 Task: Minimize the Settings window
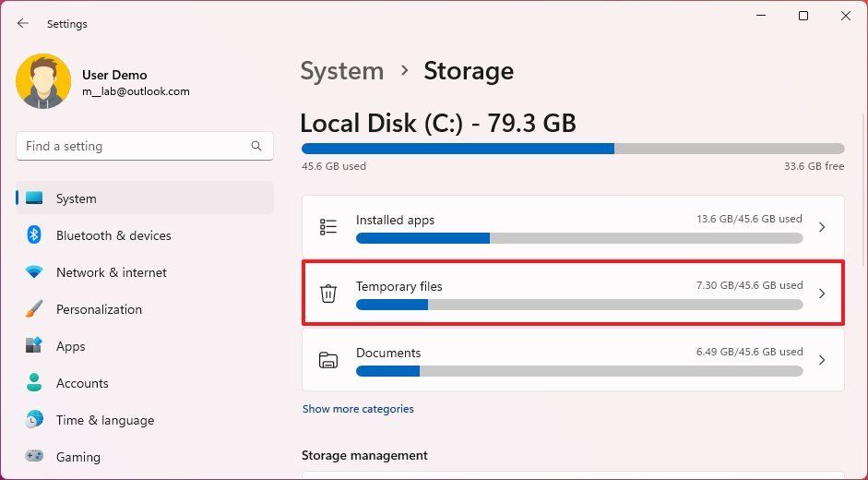pyautogui.click(x=761, y=16)
